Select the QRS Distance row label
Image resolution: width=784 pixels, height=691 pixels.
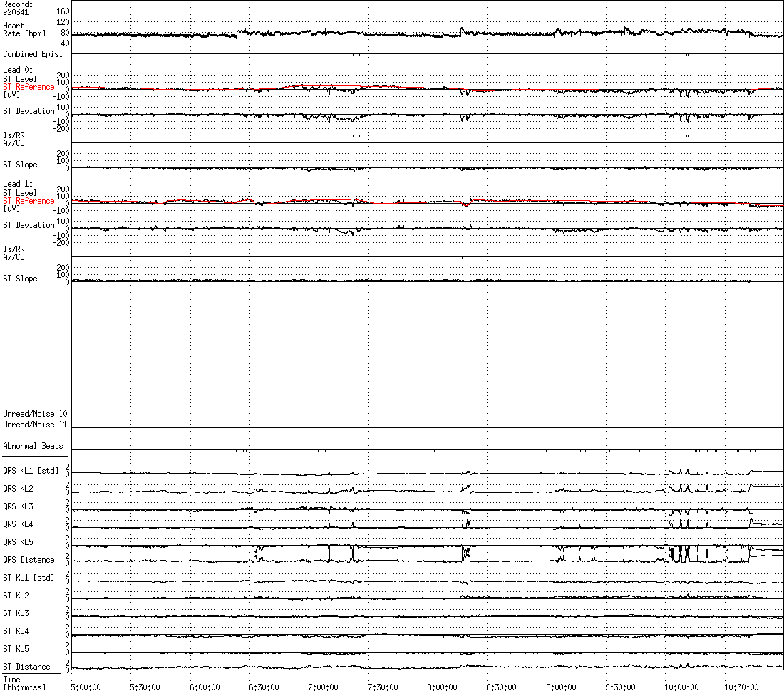[29, 560]
